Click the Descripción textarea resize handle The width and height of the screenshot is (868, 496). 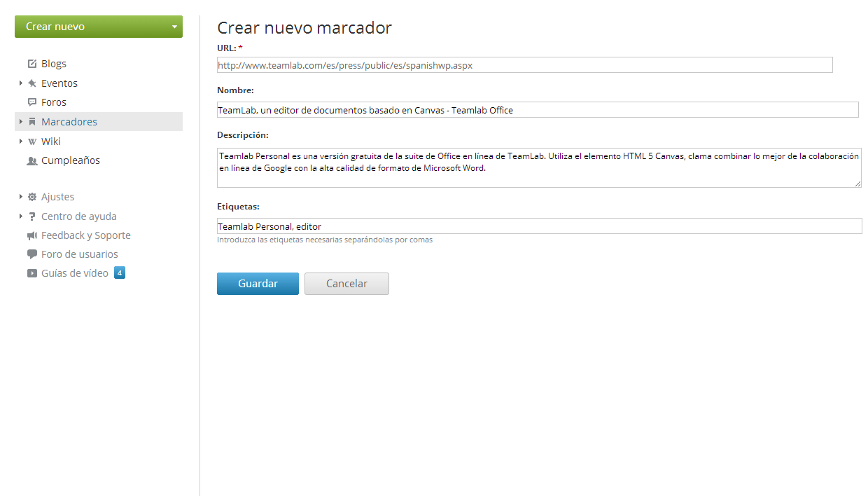click(x=857, y=184)
